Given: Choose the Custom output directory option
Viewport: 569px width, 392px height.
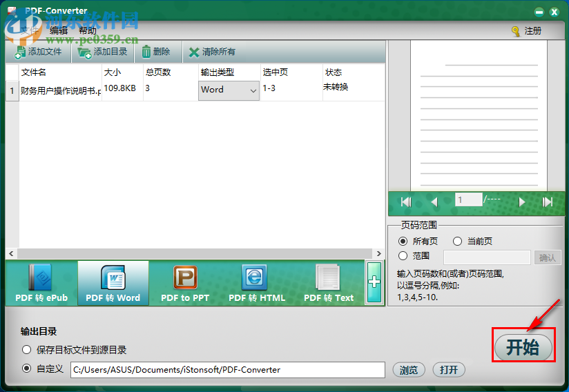Looking at the screenshot, I should click(26, 369).
